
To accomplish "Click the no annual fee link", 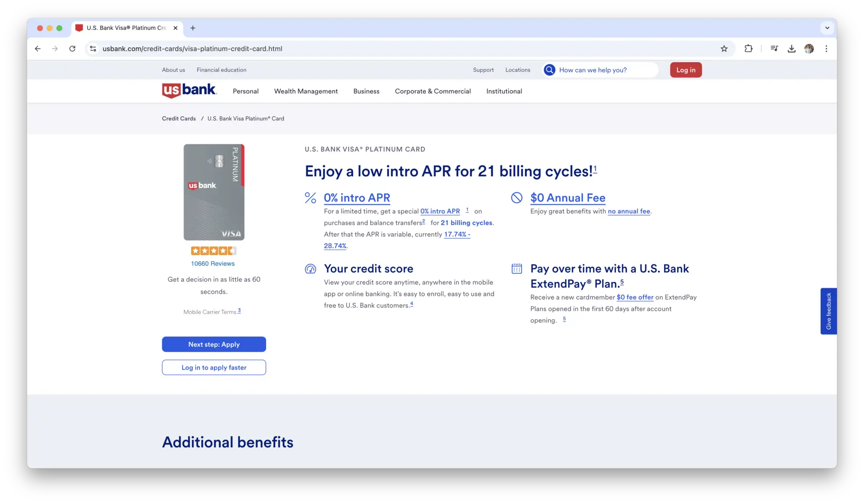I will click(629, 211).
